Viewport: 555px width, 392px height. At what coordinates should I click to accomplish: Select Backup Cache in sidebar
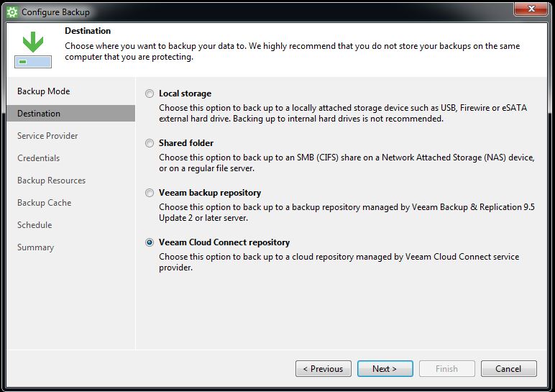click(x=44, y=203)
